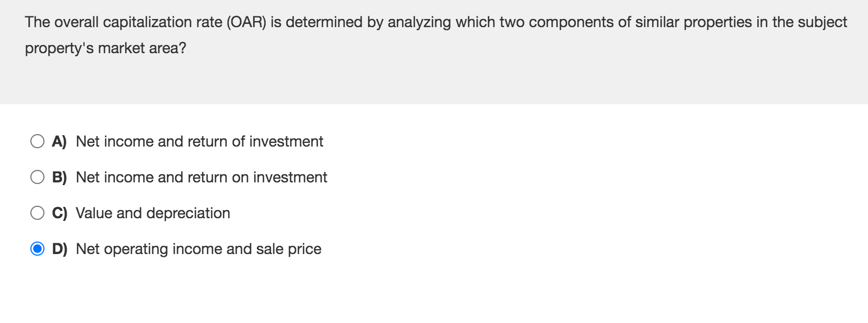This screenshot has width=868, height=323.
Task: Click option C 'Value and depreciation'
Action: (x=153, y=212)
